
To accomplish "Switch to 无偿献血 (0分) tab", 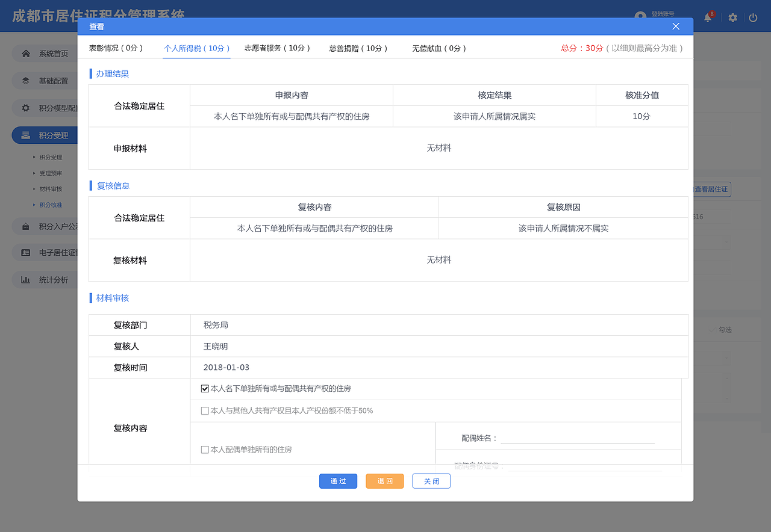I will 440,48.
